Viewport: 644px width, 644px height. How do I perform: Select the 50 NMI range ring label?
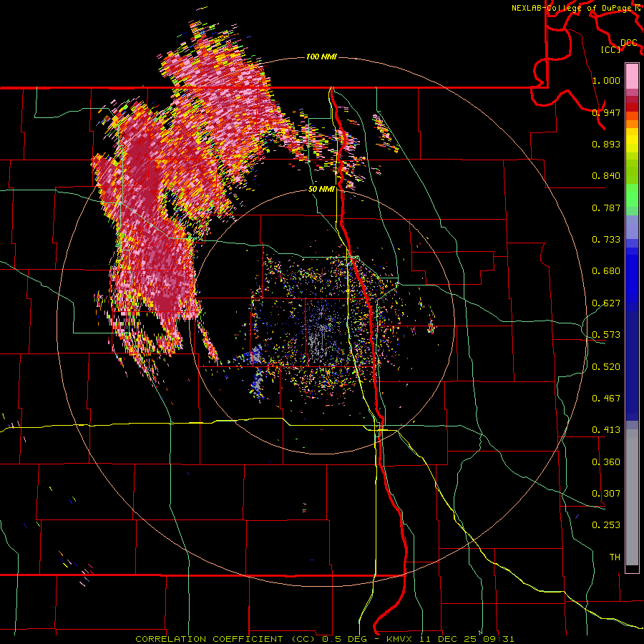tap(321, 190)
